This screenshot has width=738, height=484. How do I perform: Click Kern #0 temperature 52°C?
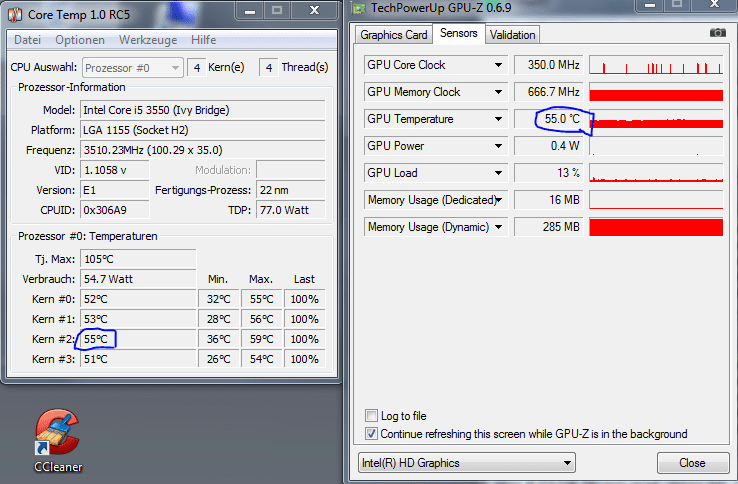138,299
